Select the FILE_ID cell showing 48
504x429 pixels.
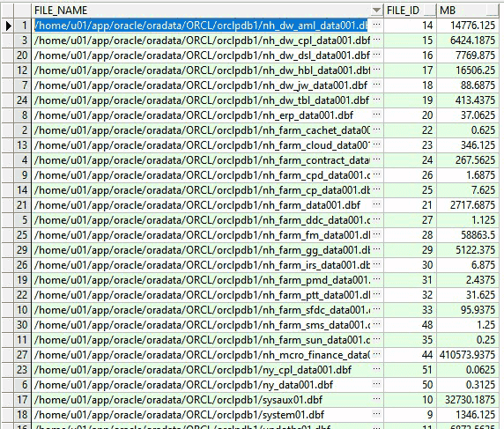tap(410, 325)
